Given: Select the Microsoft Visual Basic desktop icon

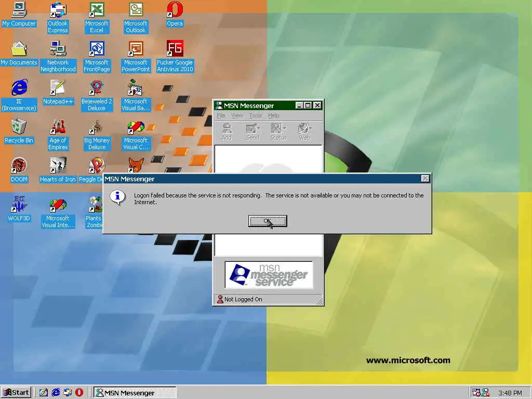Looking at the screenshot, I should click(x=136, y=96).
